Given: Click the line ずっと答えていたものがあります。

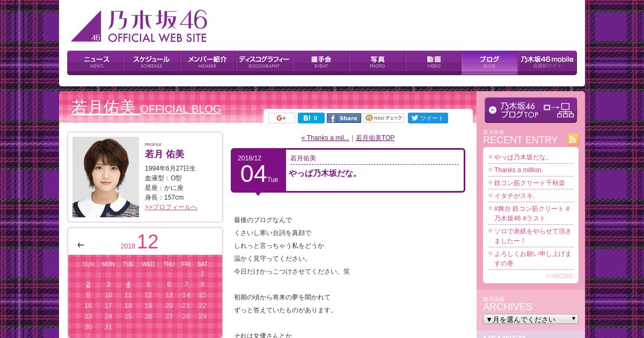Looking at the screenshot, I should point(286,310).
